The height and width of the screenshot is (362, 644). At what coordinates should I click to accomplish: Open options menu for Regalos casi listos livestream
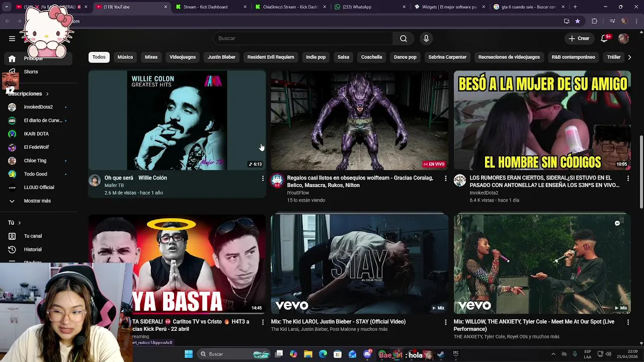click(445, 178)
